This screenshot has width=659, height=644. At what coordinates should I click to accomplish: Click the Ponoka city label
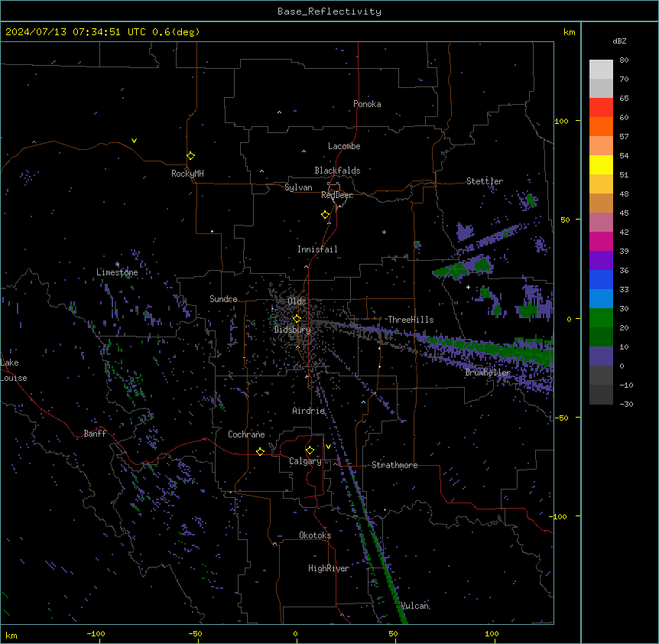(367, 104)
